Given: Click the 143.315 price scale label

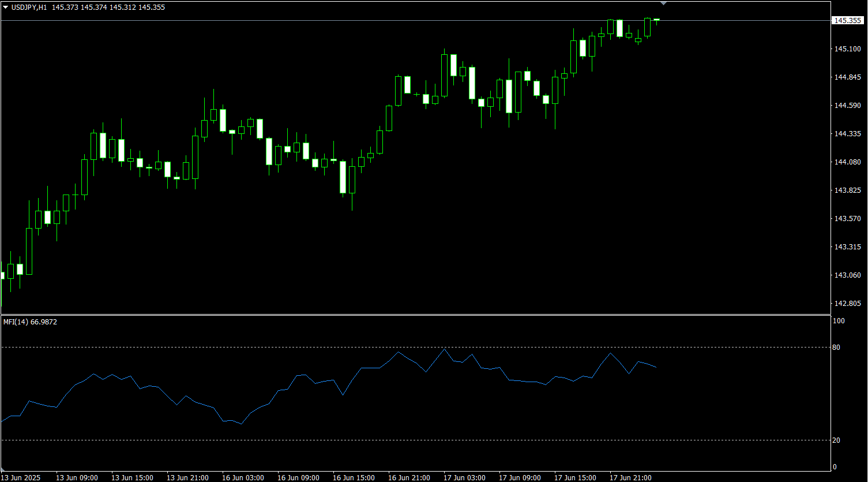Looking at the screenshot, I should [848, 247].
